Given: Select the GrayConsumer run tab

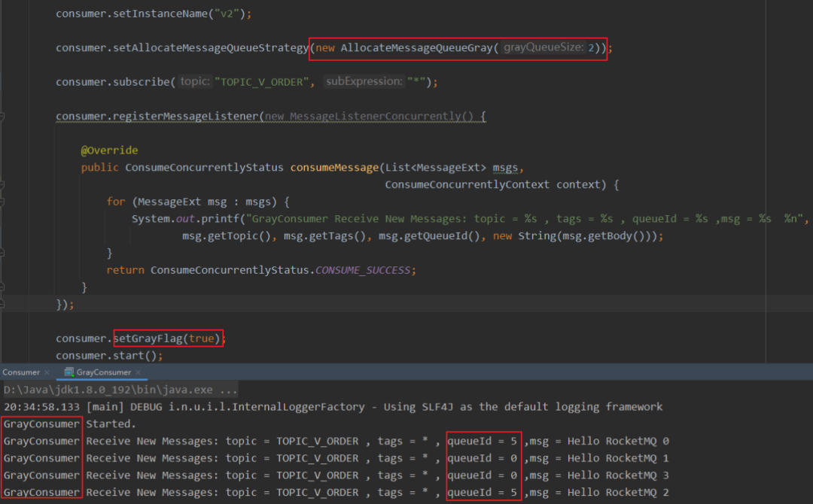Looking at the screenshot, I should pos(104,372).
